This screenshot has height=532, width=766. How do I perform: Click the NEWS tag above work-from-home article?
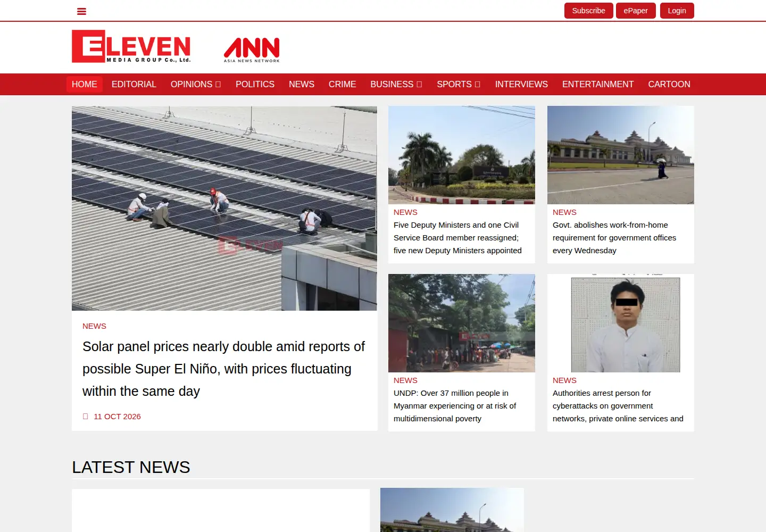564,212
